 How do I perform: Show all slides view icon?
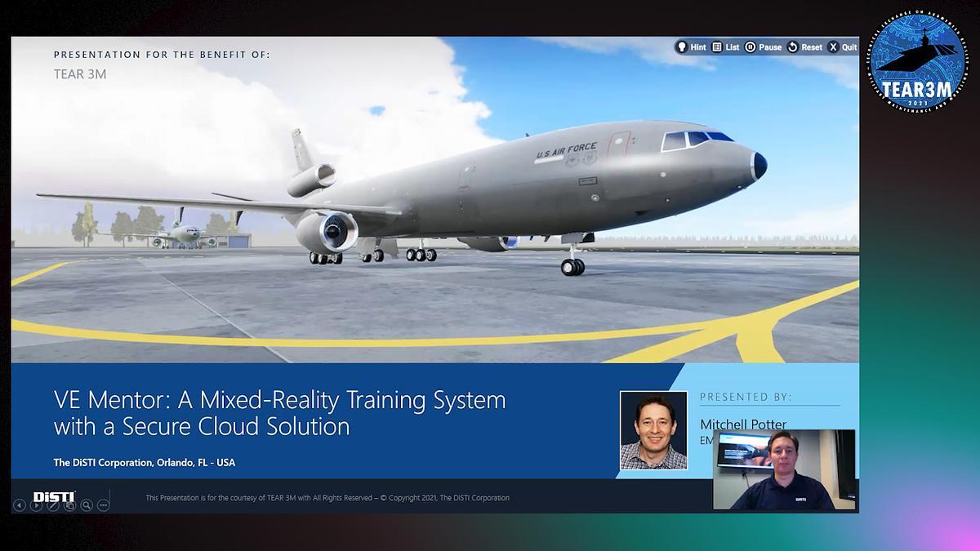click(x=69, y=505)
